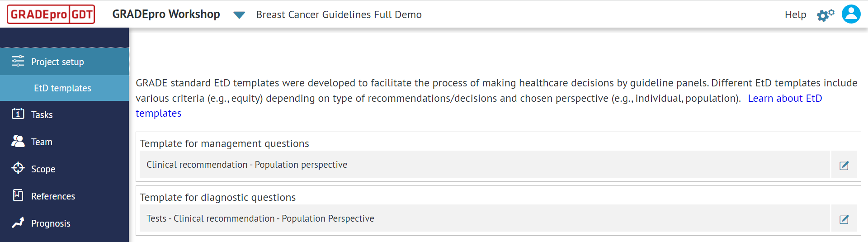The height and width of the screenshot is (242, 868).
Task: Click the Project setup sliders icon
Action: (x=18, y=62)
